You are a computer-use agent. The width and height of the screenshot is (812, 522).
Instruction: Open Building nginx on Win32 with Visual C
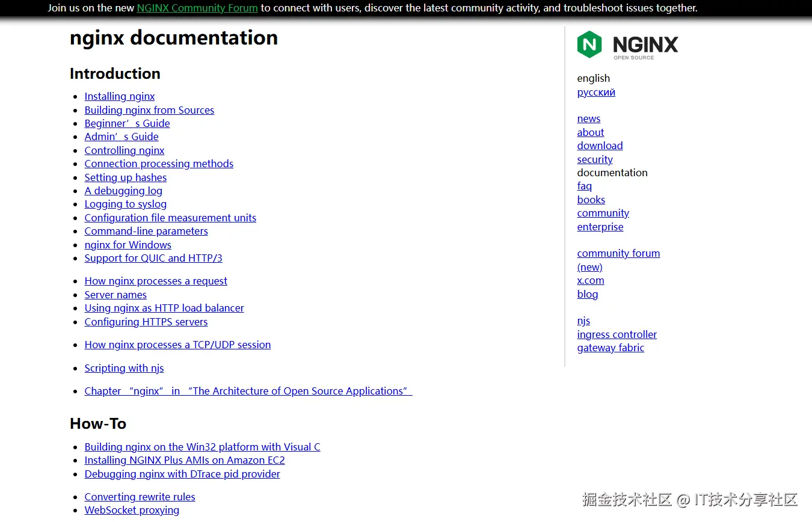[x=202, y=447]
